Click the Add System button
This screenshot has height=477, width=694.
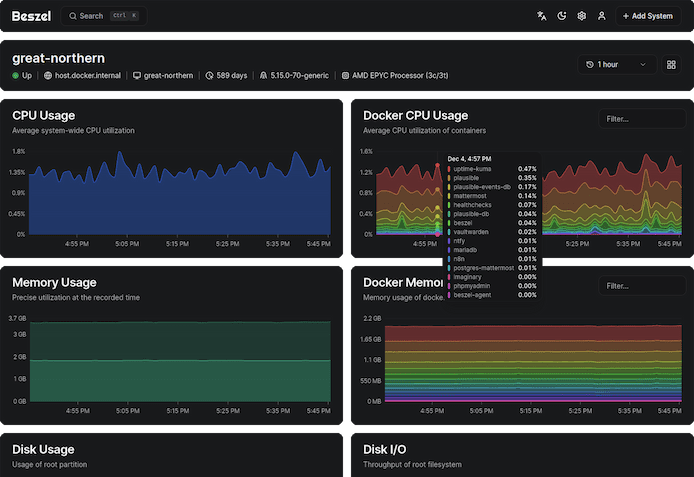click(646, 16)
